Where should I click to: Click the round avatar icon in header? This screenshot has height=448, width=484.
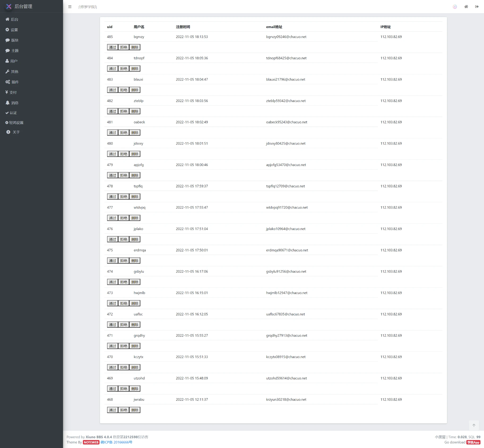[x=455, y=7]
